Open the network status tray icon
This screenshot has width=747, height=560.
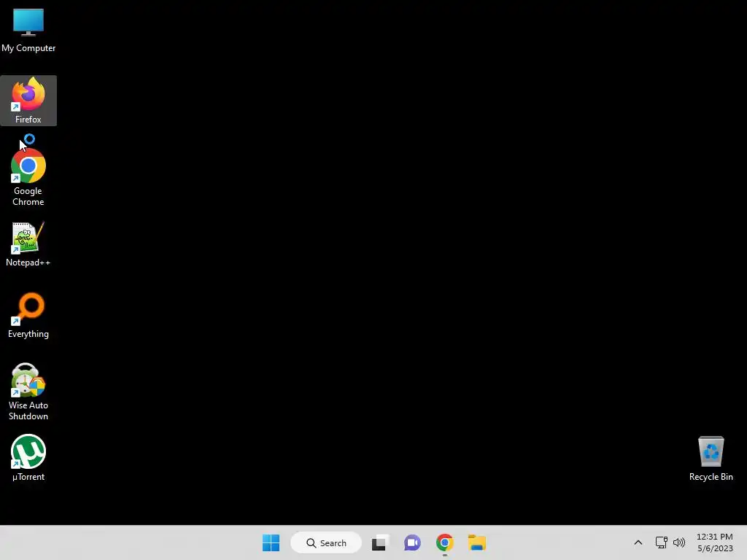point(661,542)
